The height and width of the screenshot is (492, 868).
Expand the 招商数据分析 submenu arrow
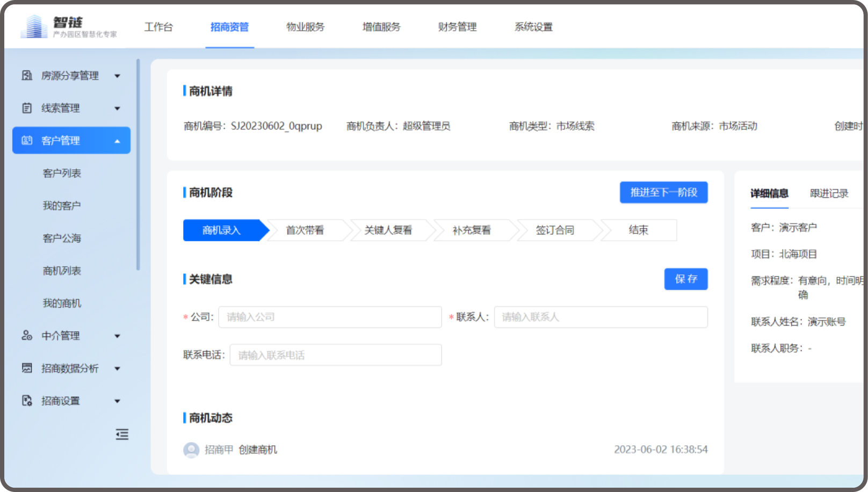[x=117, y=368]
